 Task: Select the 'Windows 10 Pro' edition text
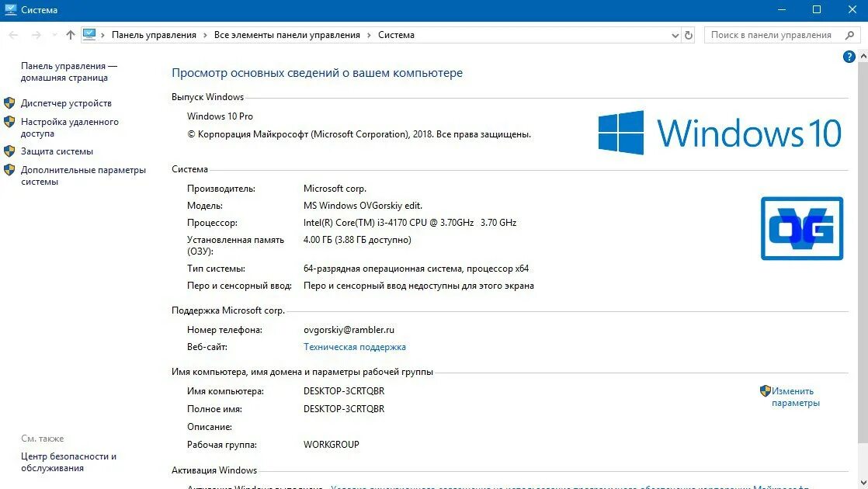tap(220, 116)
